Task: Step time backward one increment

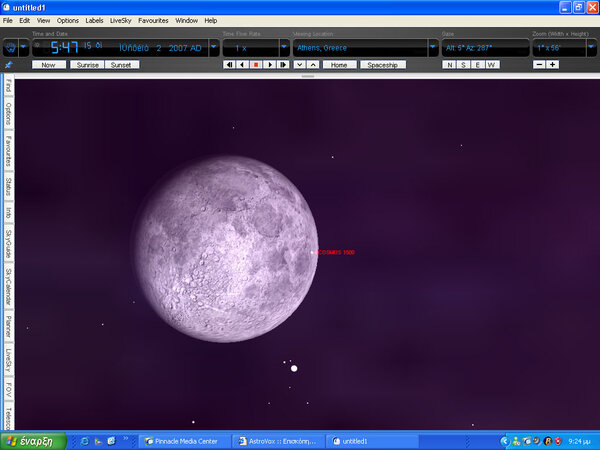Action: 242,64
